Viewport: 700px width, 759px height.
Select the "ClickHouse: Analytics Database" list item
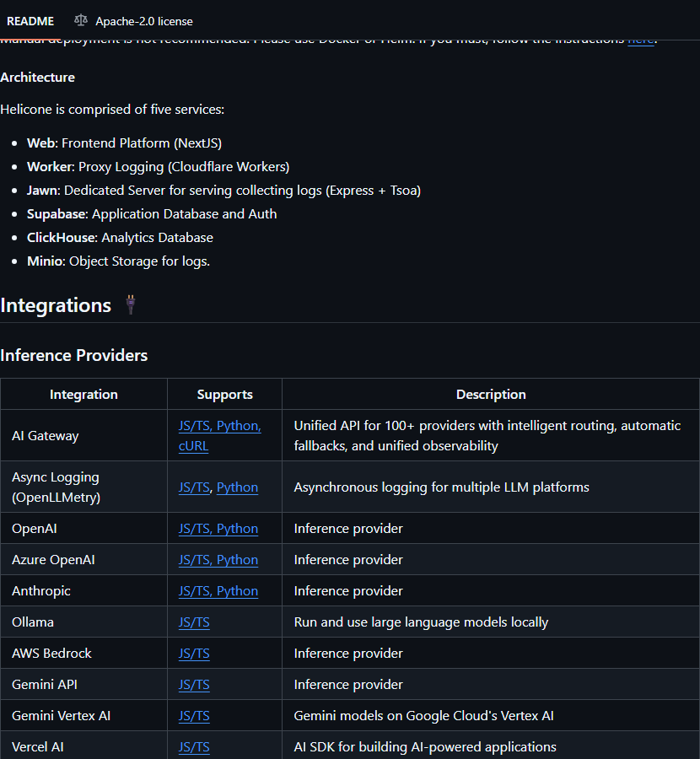(120, 238)
